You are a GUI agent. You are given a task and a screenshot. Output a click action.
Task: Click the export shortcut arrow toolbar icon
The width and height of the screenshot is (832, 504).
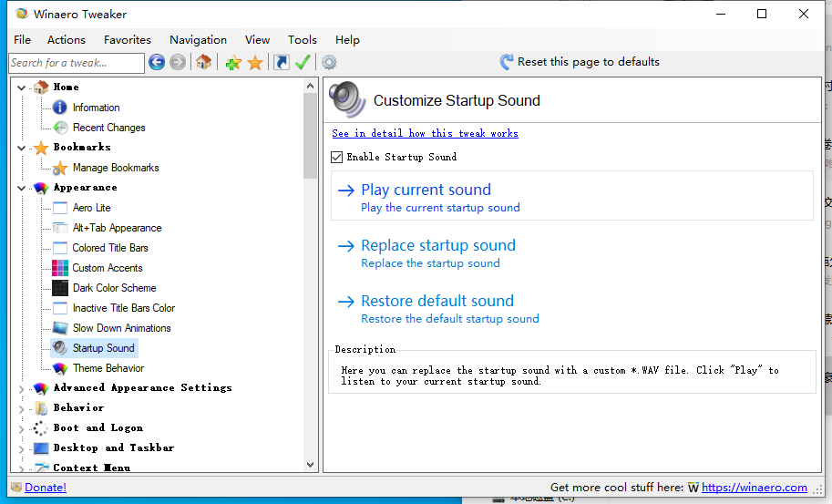tap(282, 63)
